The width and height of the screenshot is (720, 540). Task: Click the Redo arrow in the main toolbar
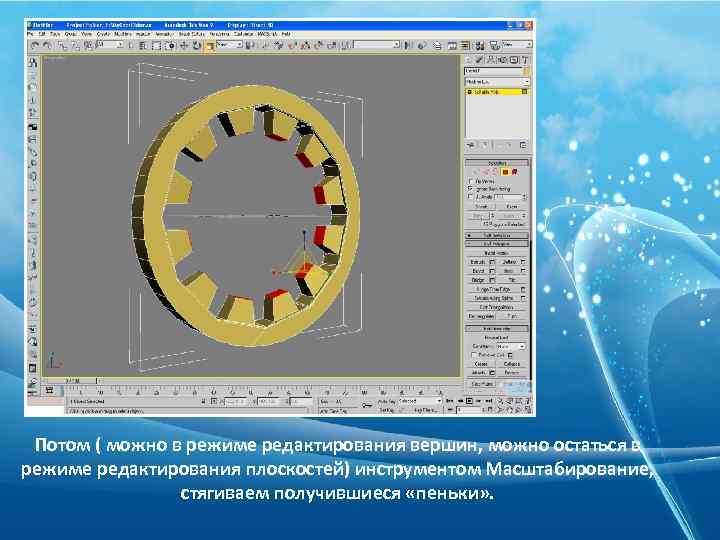coord(47,45)
